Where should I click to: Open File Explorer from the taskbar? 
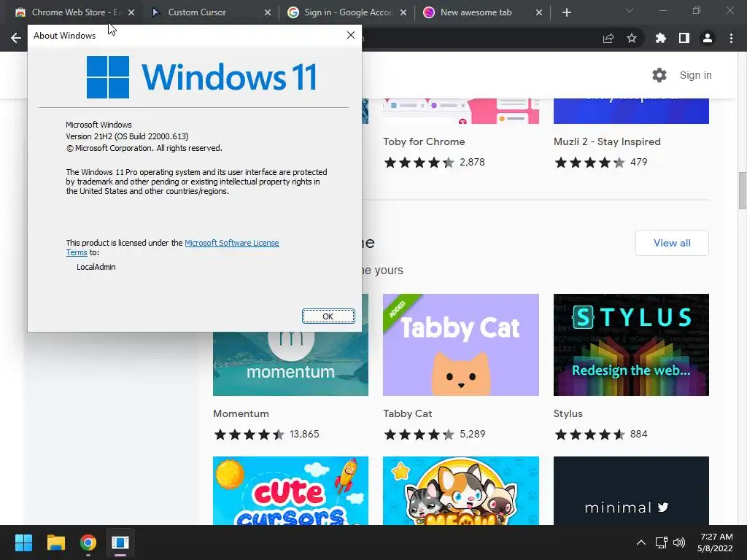point(55,542)
